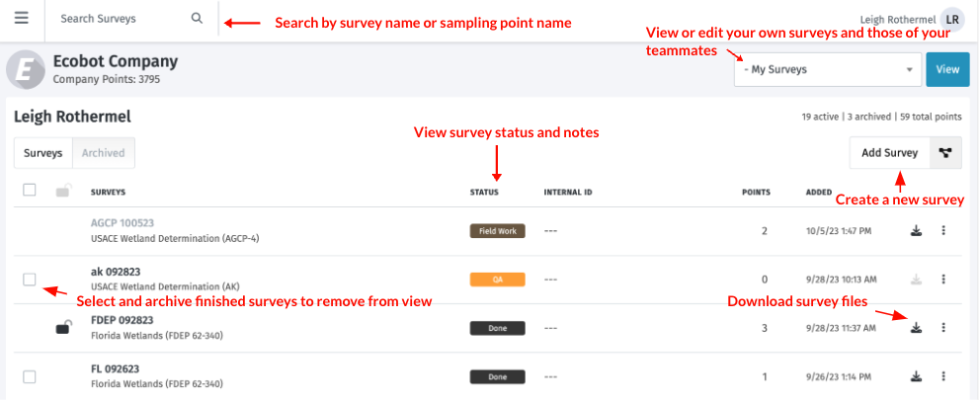980x401 pixels.
Task: Download files for FDEP 092823 survey
Action: tap(916, 328)
